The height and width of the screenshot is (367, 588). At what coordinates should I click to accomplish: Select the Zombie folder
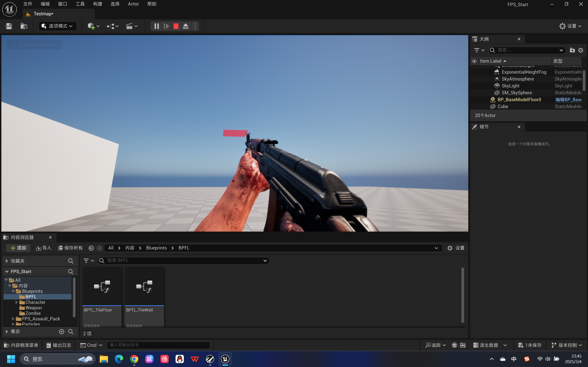click(33, 313)
